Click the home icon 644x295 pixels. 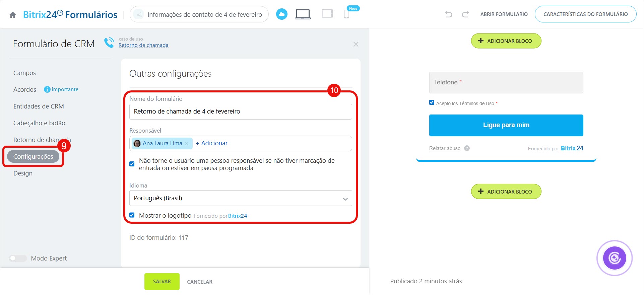coord(13,15)
